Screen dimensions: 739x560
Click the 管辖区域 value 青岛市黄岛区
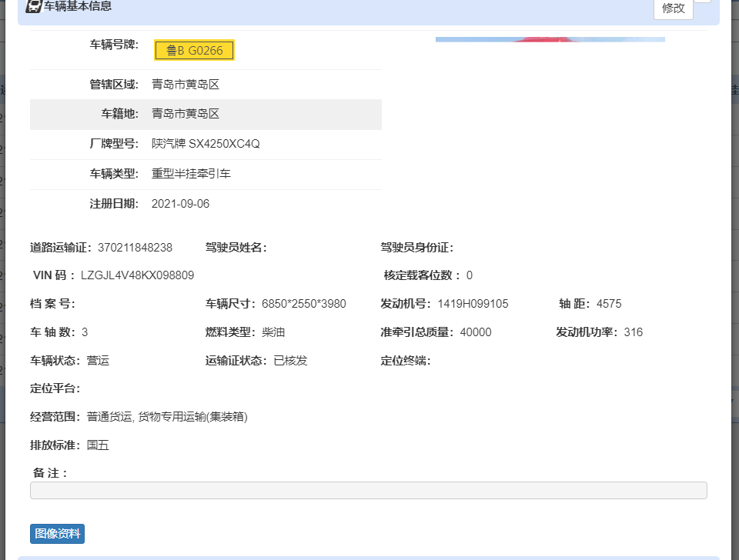186,85
